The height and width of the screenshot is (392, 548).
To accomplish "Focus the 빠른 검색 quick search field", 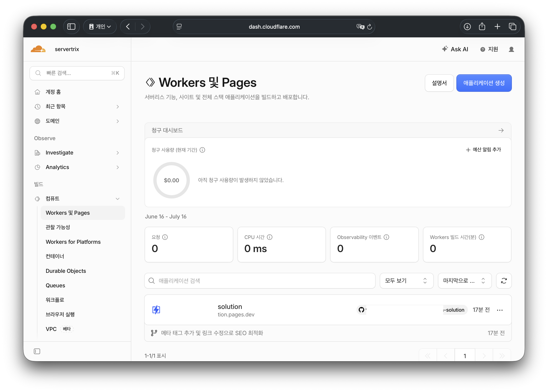I will 77,73.
